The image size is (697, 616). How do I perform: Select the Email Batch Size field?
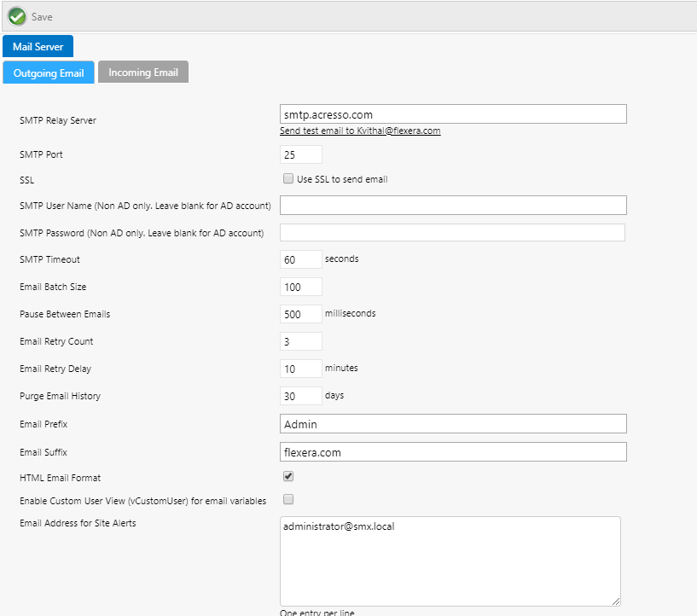(x=301, y=287)
